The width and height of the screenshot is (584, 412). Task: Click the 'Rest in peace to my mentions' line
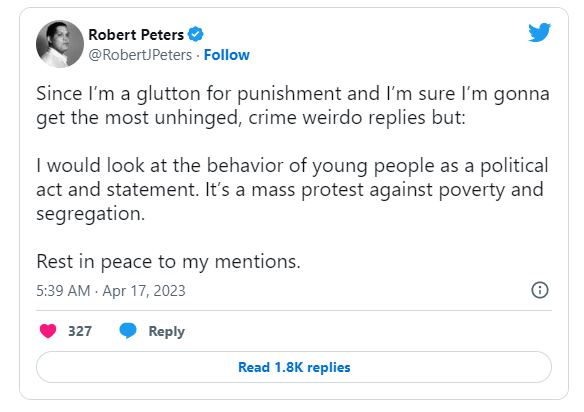point(168,262)
